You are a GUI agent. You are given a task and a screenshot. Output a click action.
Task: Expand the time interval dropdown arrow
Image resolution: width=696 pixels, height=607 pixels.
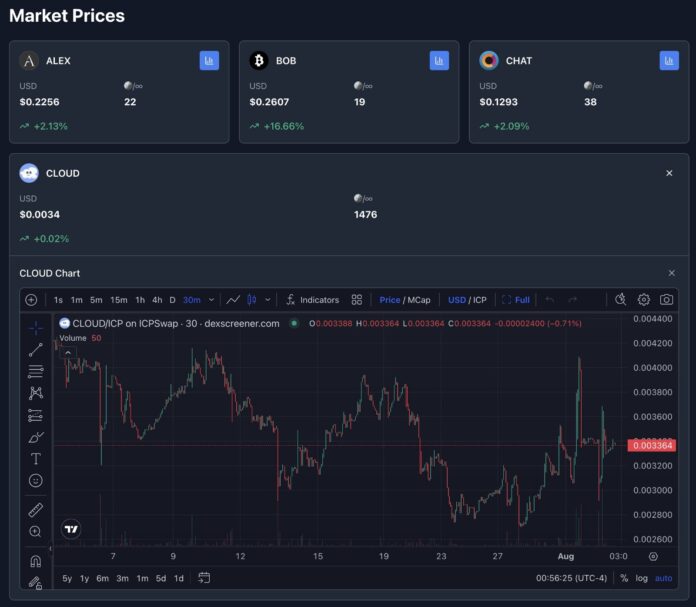[211, 300]
